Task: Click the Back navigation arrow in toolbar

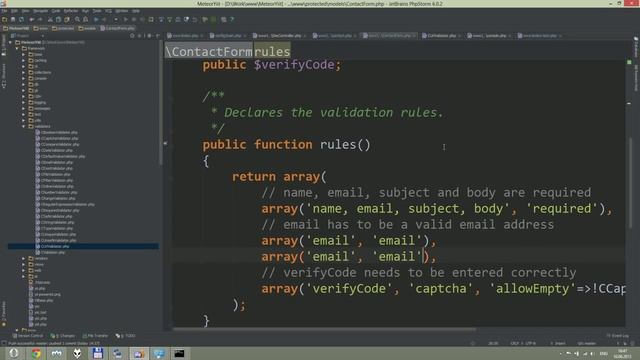Action: 96,19
